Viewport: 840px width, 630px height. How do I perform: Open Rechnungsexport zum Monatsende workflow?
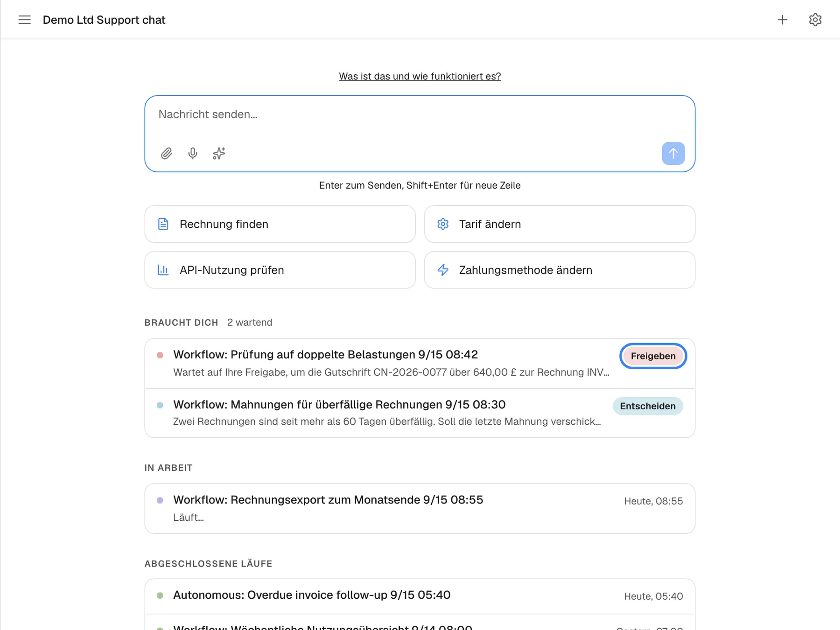[x=420, y=509]
